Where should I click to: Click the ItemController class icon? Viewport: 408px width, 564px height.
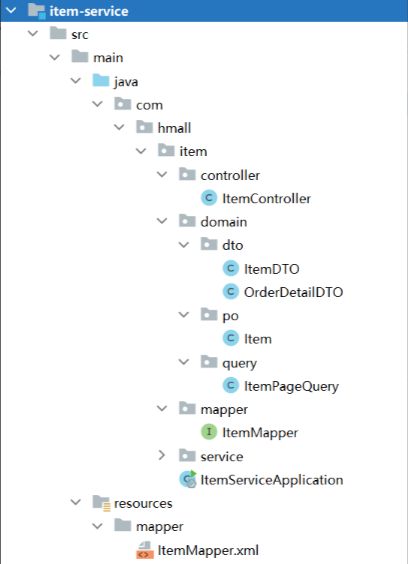[x=209, y=198]
